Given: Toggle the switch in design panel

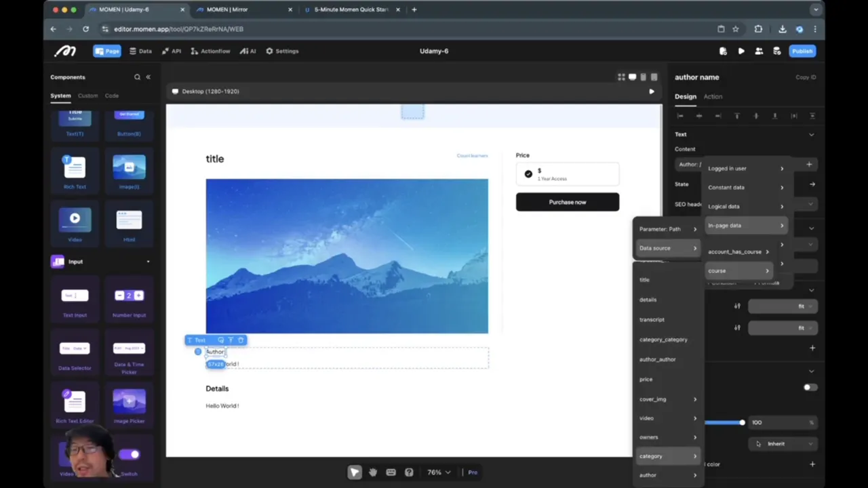Looking at the screenshot, I should pos(810,387).
